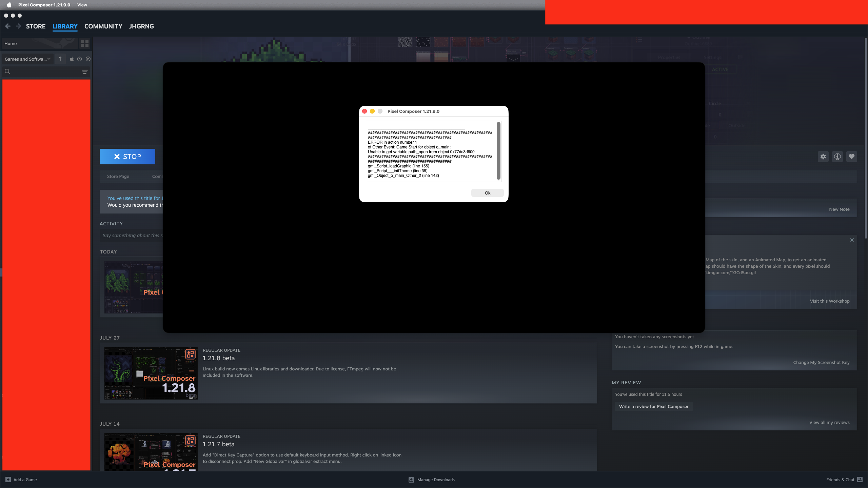Click the Steam library page scrollbar

865,139
